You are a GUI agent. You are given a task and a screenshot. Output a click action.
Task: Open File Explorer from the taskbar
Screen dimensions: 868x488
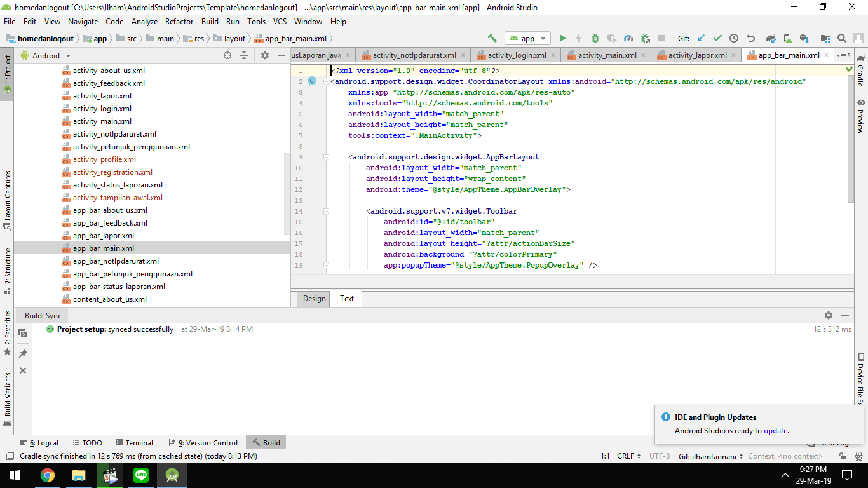tap(78, 475)
